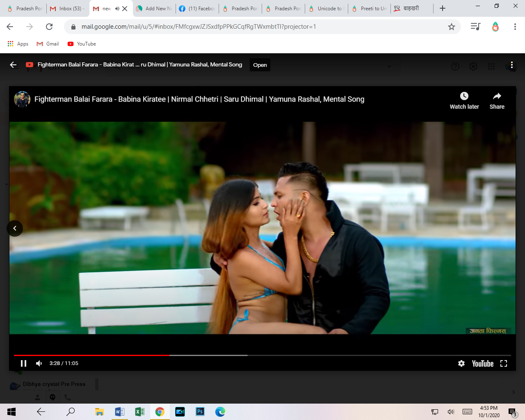The height and width of the screenshot is (420, 525).
Task: Pause the YouTube video
Action: click(23, 363)
